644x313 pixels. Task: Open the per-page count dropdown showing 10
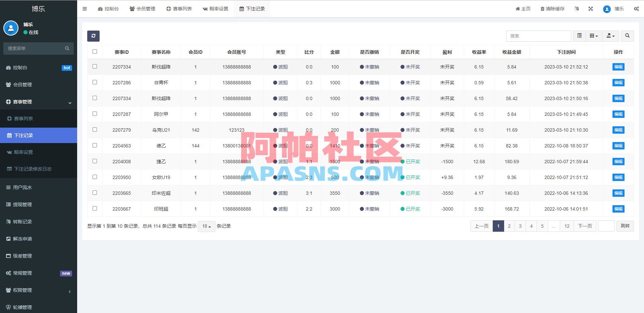pyautogui.click(x=206, y=226)
